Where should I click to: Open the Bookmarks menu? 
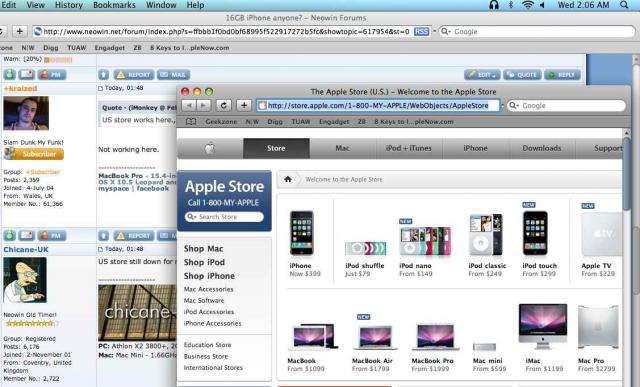tap(114, 5)
